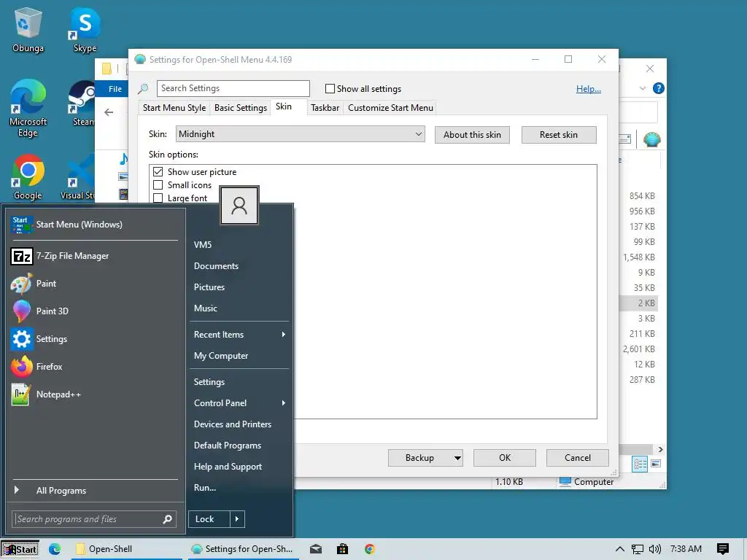Click Open-Shell shell icon in Explorer window

[x=651, y=139]
